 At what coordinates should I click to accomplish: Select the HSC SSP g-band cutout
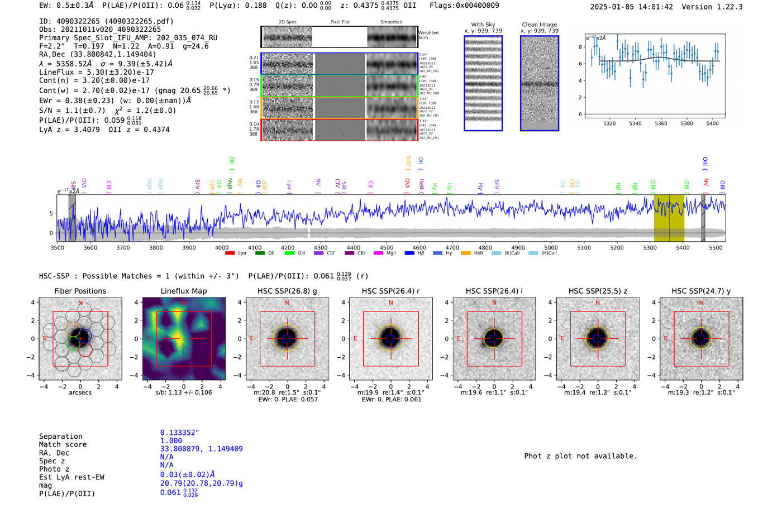pyautogui.click(x=287, y=339)
